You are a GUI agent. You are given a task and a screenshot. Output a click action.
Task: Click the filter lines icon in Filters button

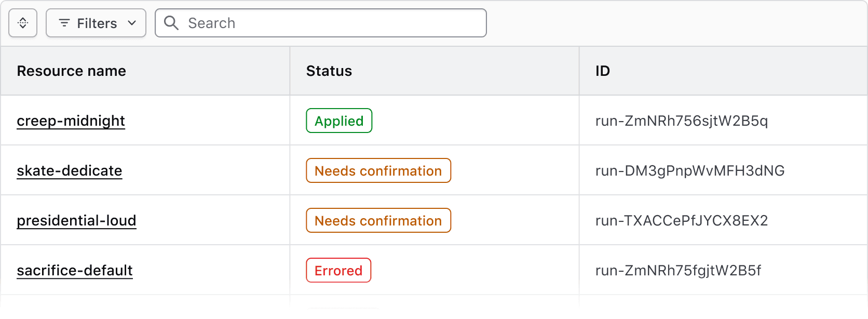coord(64,23)
